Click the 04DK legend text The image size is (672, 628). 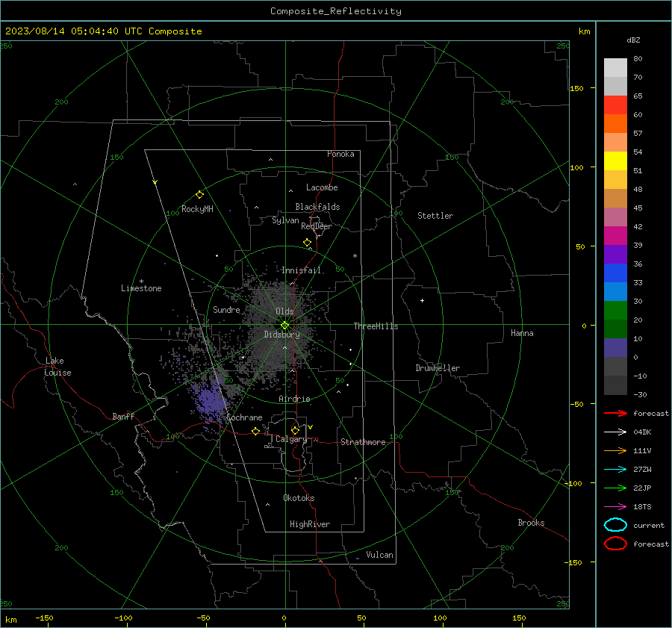click(642, 432)
